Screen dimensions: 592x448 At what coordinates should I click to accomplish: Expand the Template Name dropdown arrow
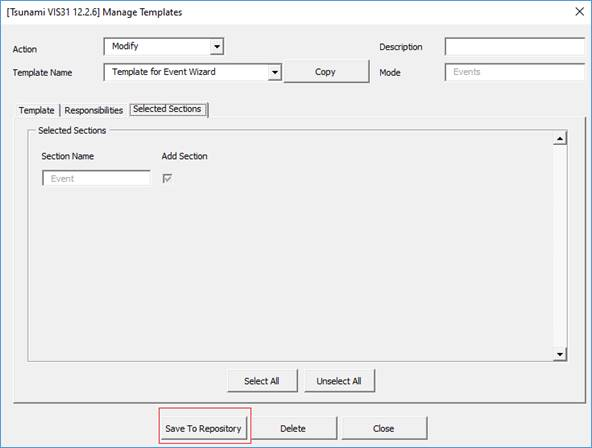[274, 72]
